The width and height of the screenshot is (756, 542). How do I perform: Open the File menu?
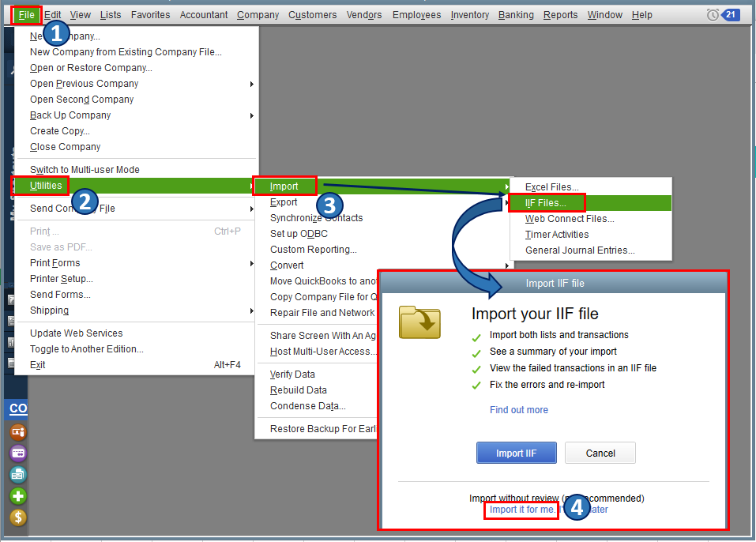pyautogui.click(x=27, y=15)
